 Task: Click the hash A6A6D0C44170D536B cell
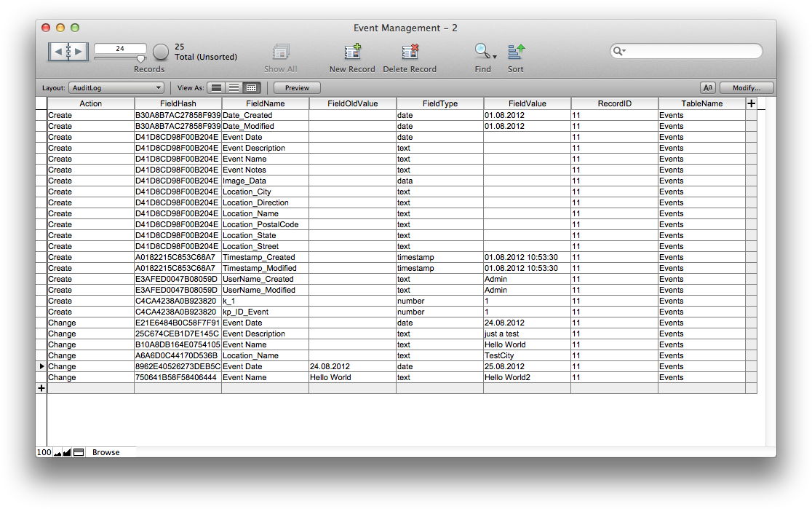178,355
